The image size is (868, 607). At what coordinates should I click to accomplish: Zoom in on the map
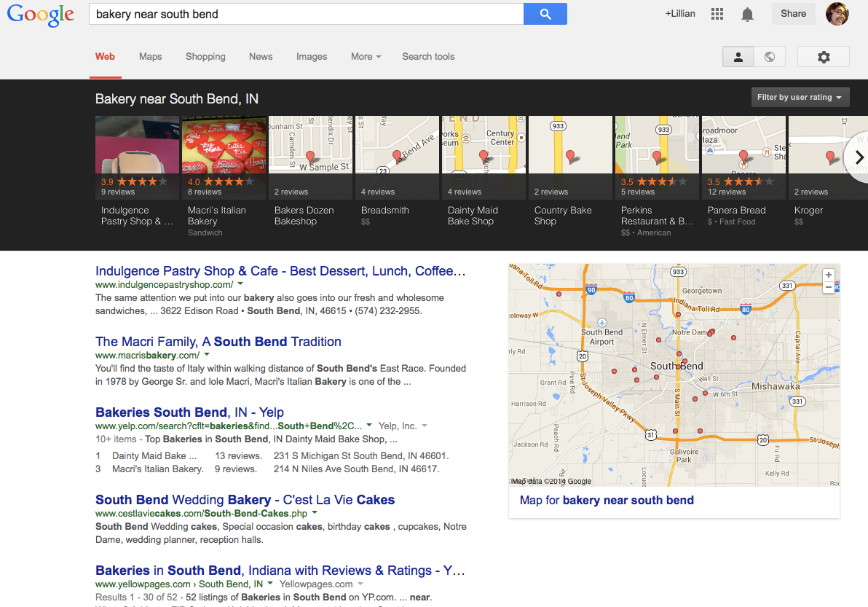pos(828,275)
